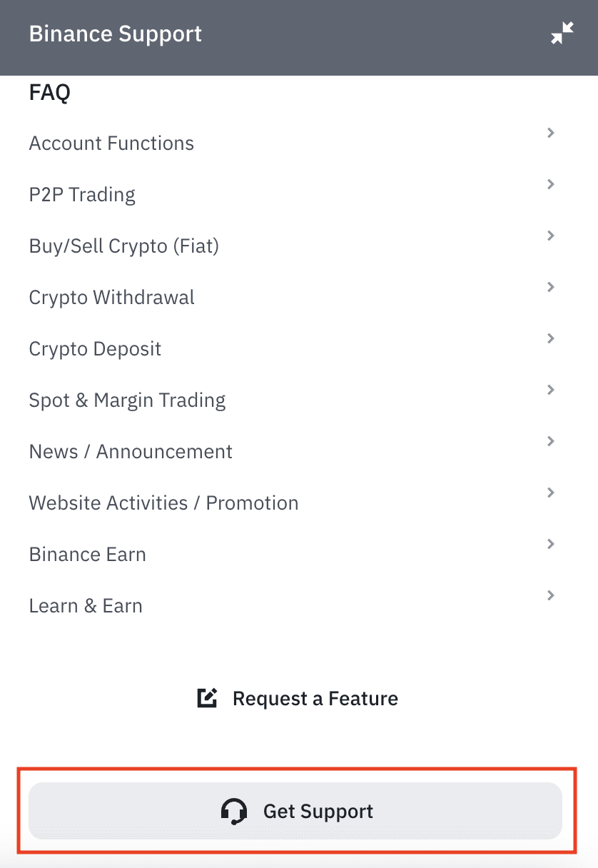Viewport: 598px width, 868px height.
Task: Select the Learn & Earn topic
Action: [x=86, y=606]
